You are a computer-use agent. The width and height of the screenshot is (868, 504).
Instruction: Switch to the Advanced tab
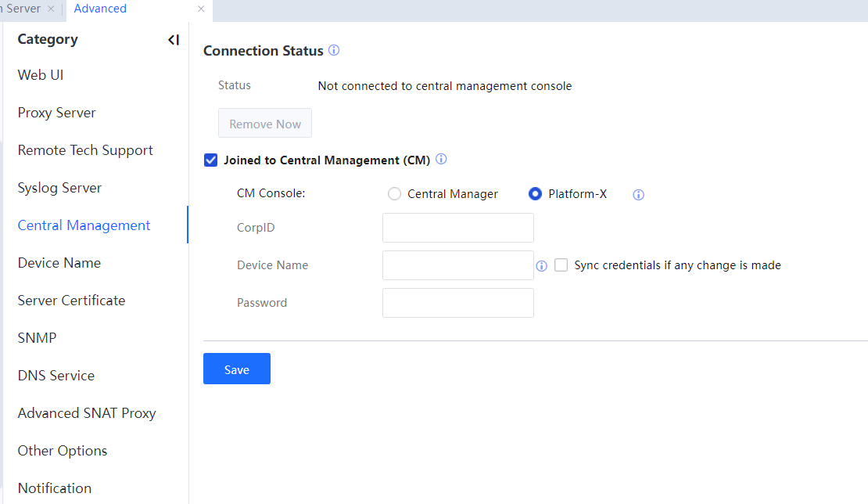100,9
